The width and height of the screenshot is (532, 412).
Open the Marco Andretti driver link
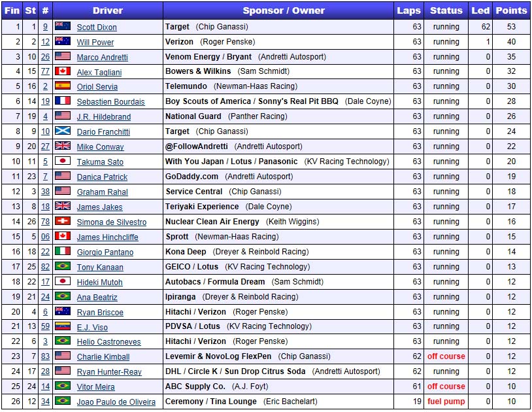pos(102,58)
